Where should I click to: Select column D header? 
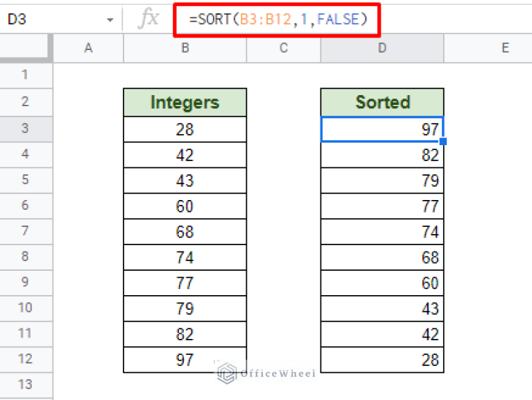[x=382, y=48]
